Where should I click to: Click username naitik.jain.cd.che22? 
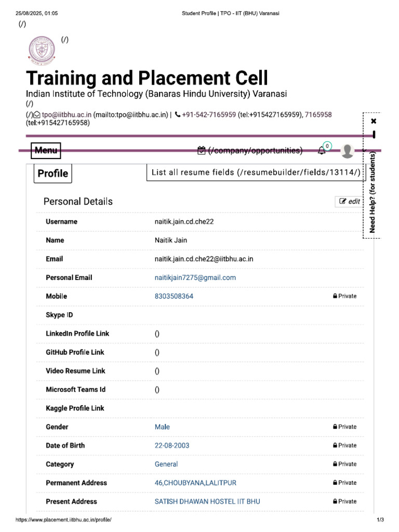click(184, 221)
